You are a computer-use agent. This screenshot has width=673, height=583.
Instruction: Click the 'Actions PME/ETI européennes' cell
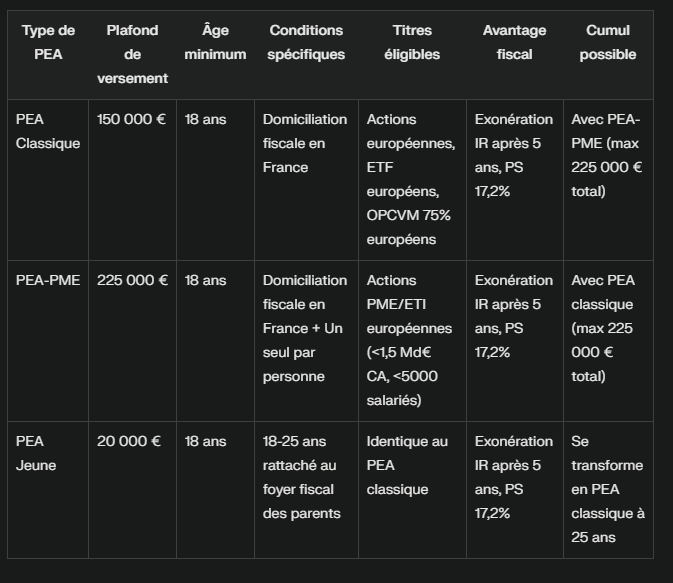tap(412, 341)
